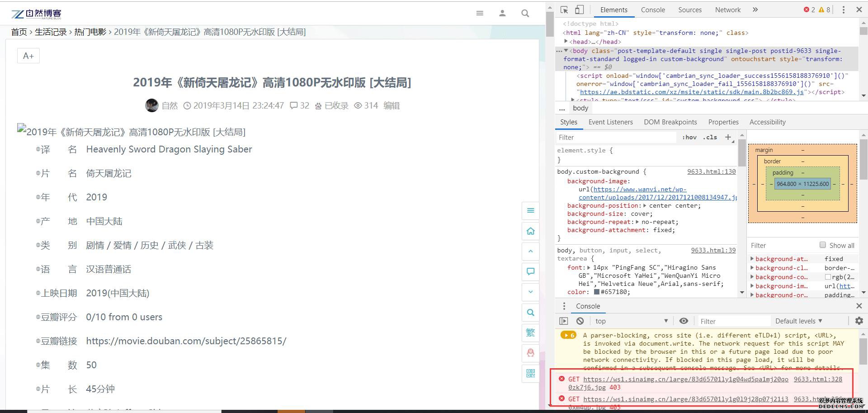Screen dimensions: 868x413
Task: Expand the background-repeat style value triangle
Action: click(x=637, y=222)
